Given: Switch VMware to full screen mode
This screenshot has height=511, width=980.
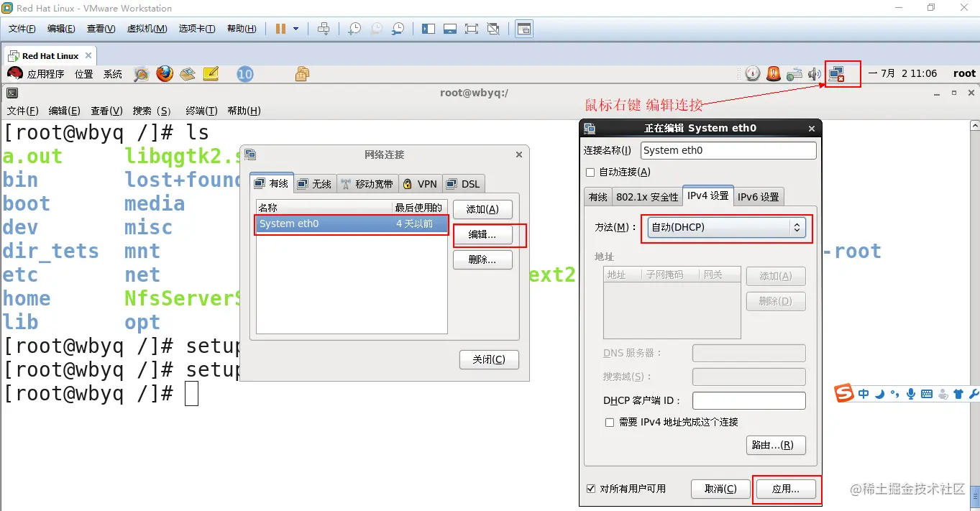Looking at the screenshot, I should [472, 29].
